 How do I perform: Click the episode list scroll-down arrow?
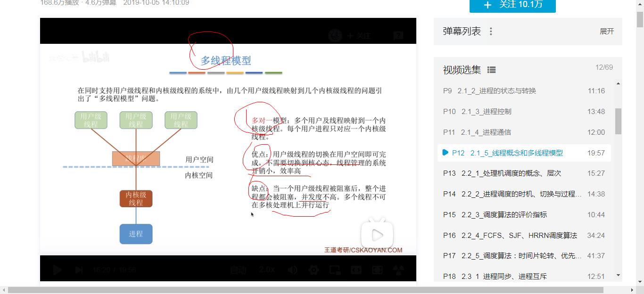(618, 275)
